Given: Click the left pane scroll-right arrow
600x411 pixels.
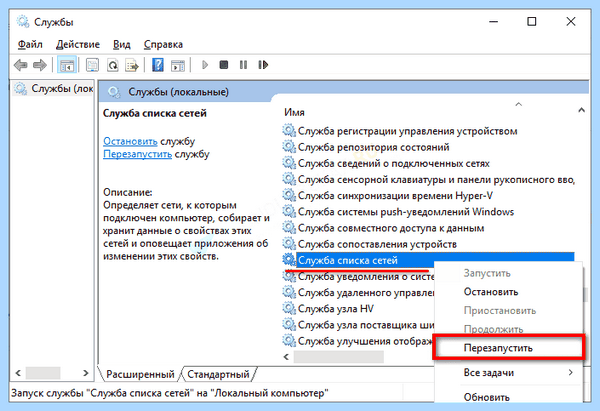Looking at the screenshot, I should 86,373.
